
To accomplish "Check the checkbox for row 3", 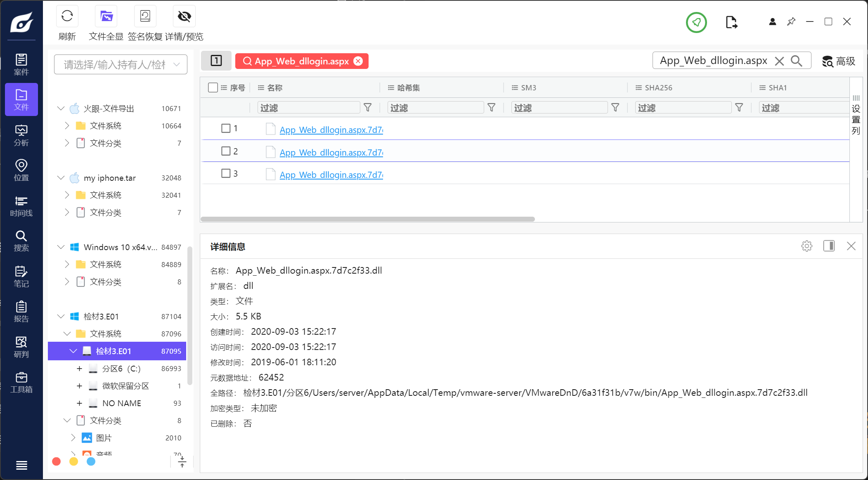I will point(226,173).
